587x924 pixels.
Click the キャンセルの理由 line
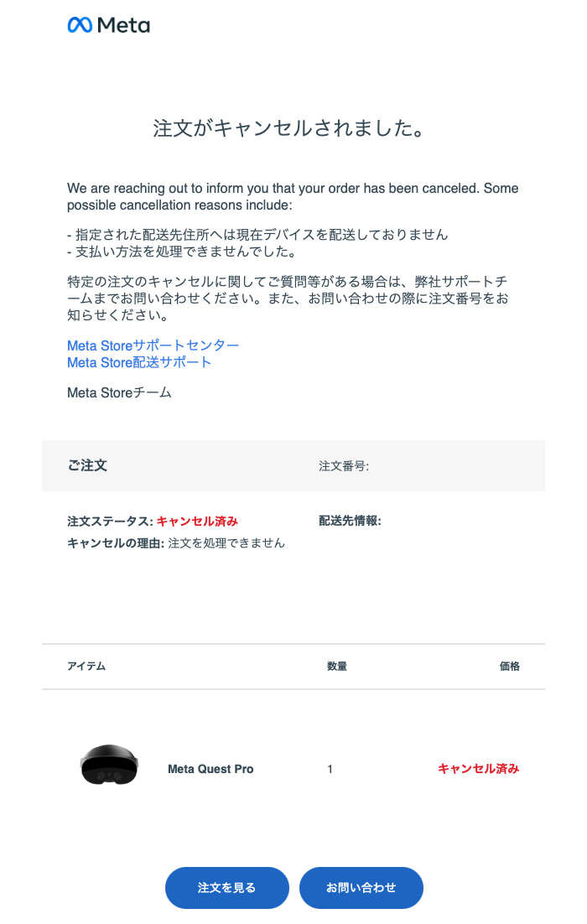click(x=175, y=542)
